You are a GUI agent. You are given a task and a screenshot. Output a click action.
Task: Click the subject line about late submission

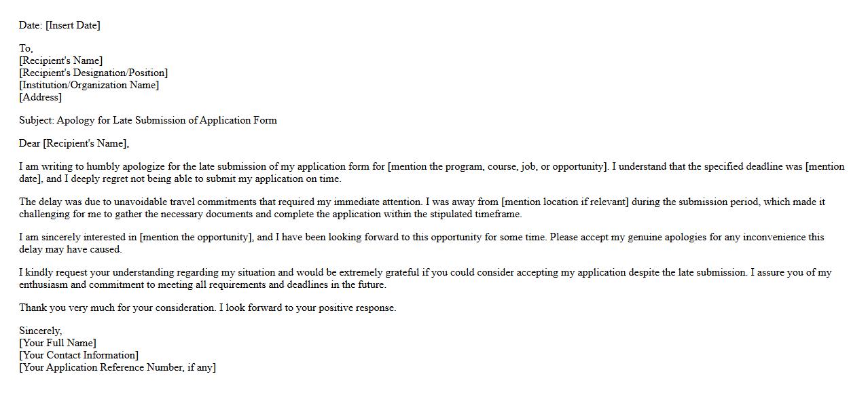coord(148,120)
